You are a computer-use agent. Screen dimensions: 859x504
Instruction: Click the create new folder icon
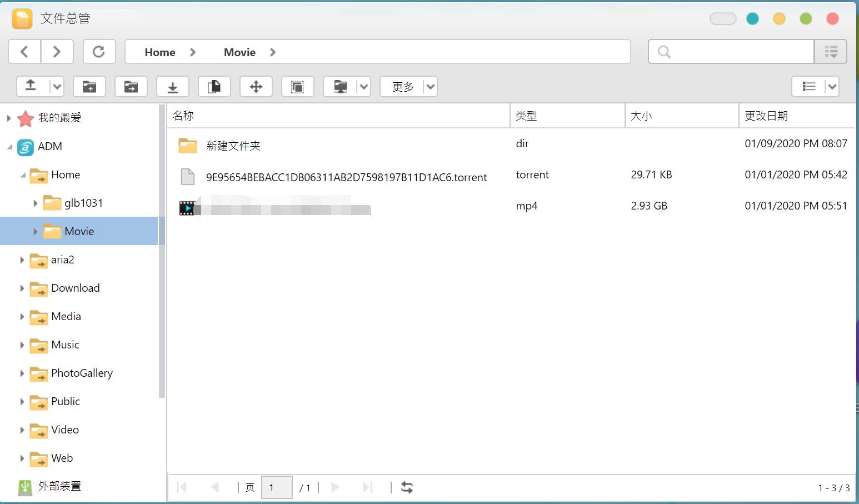coord(89,86)
